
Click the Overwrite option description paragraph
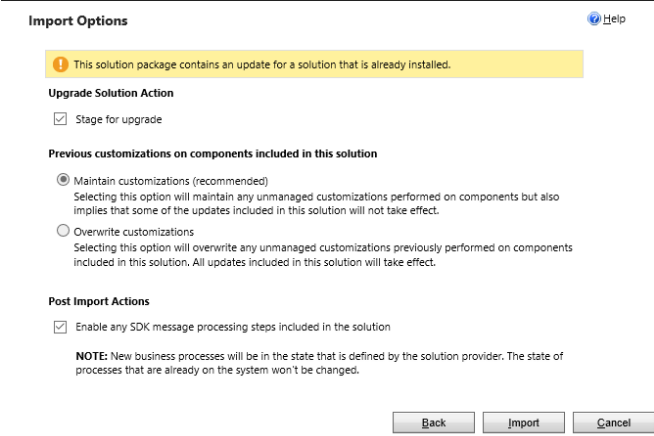point(323,255)
